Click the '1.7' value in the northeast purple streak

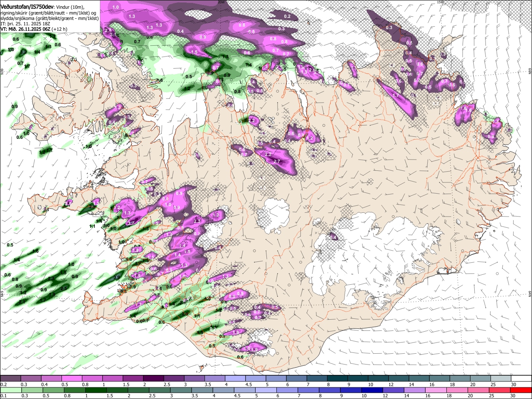point(396,96)
